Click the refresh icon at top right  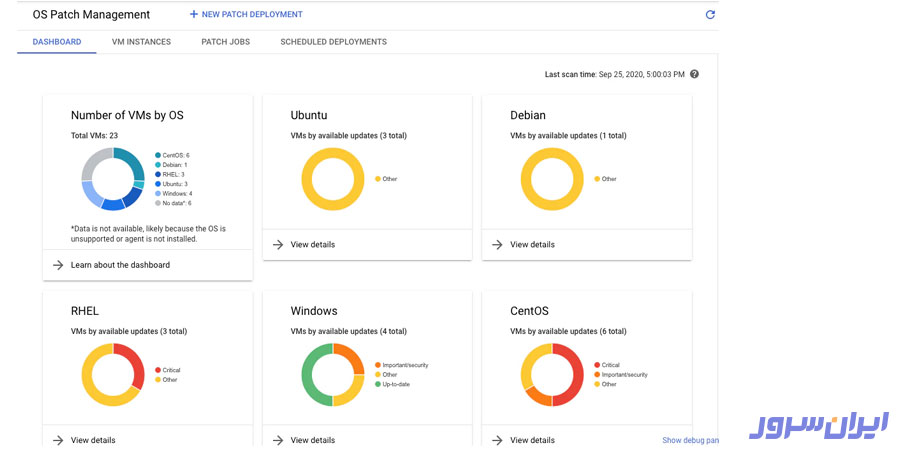point(710,15)
